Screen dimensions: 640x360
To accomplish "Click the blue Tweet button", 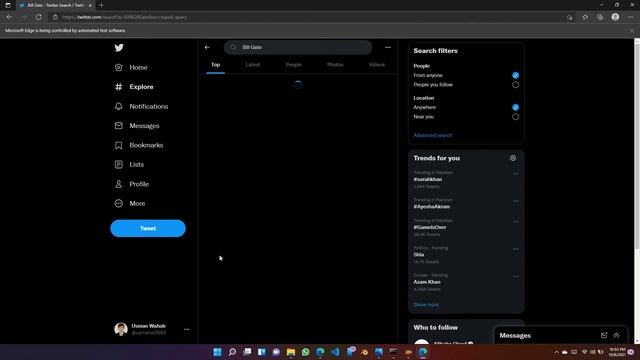I will [x=148, y=228].
